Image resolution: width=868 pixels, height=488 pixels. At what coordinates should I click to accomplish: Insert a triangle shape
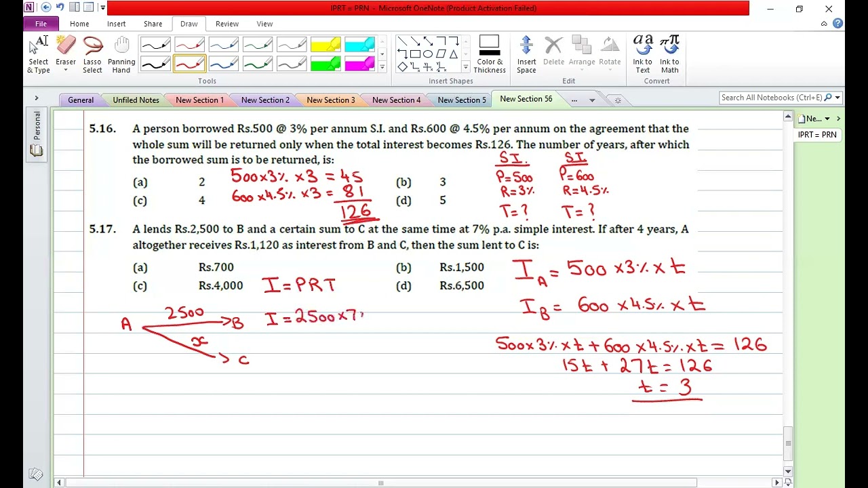454,54
